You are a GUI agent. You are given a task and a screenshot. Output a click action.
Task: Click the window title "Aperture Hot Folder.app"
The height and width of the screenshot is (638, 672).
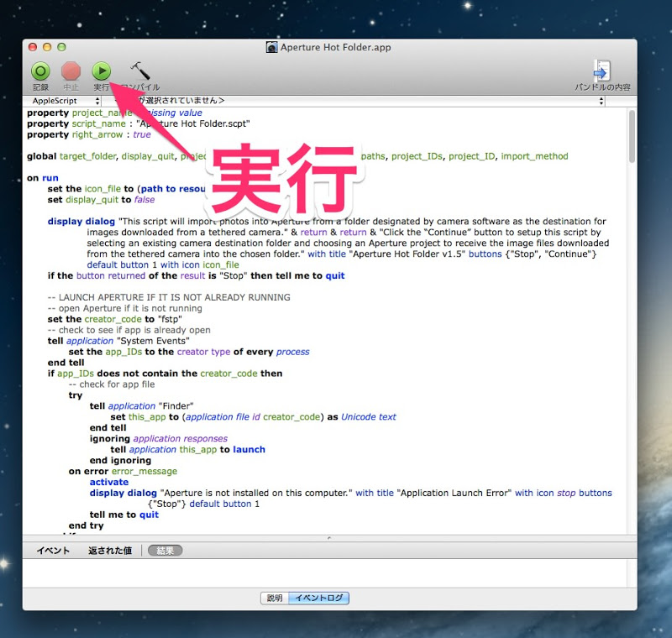coord(335,47)
